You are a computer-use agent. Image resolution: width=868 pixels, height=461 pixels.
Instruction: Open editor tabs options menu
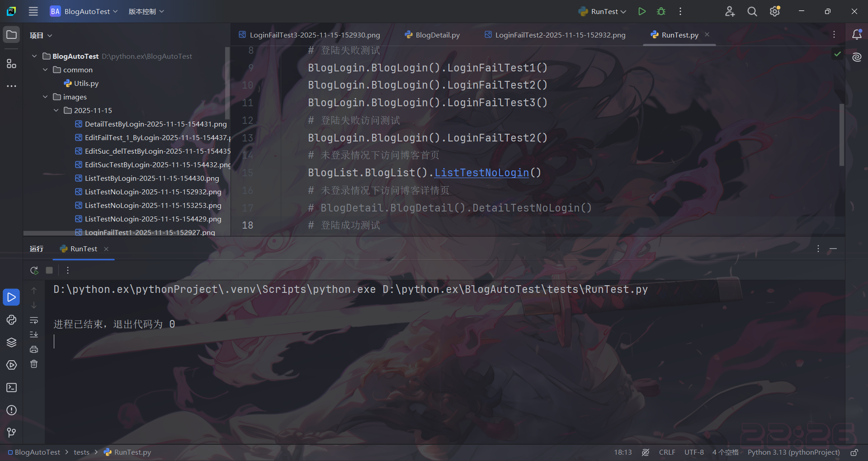834,35
